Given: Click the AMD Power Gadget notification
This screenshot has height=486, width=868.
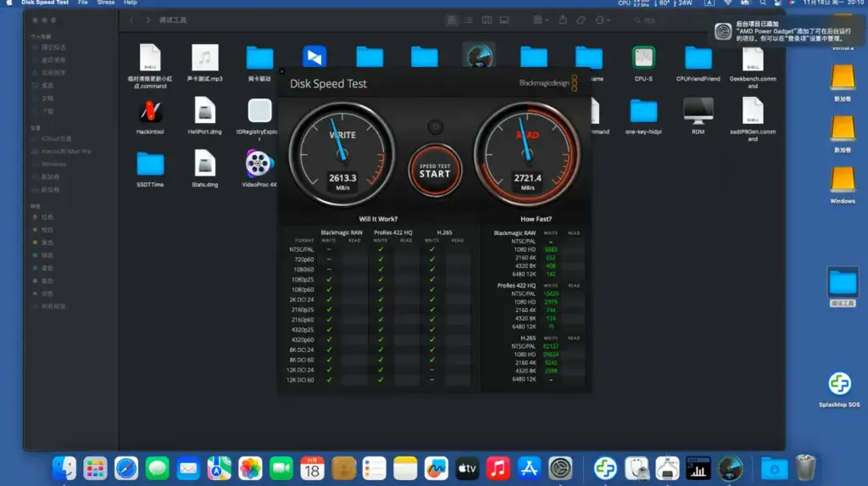Looking at the screenshot, I should (786, 31).
